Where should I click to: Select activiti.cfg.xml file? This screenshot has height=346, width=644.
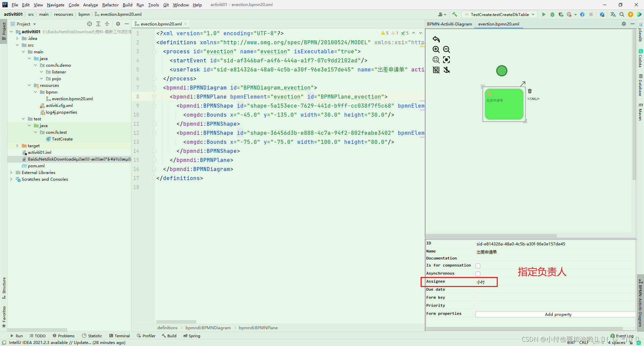56,106
